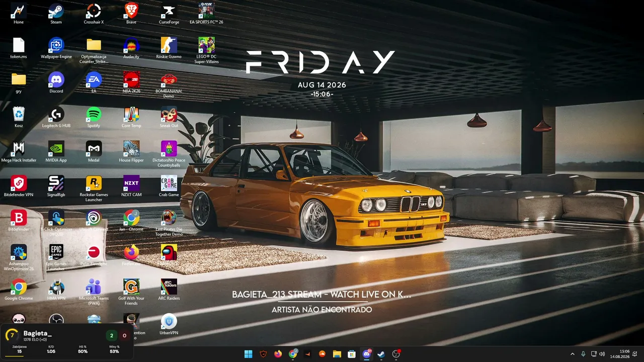Open File Explorer from the taskbar
644x362 pixels.
(337, 354)
